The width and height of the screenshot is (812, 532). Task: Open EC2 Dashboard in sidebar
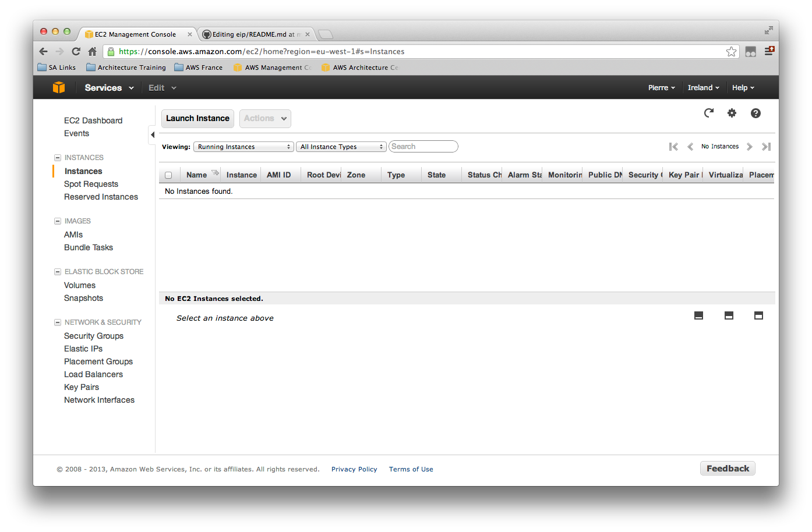coord(93,120)
